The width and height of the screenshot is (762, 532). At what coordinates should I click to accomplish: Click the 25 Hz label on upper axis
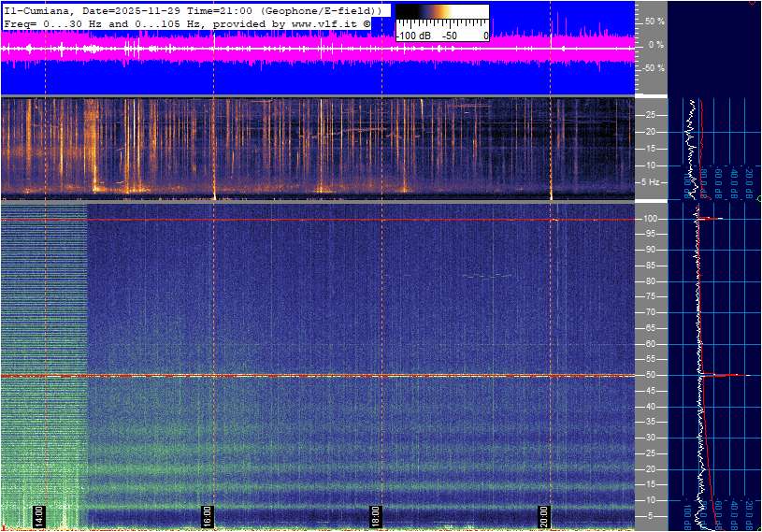[651, 115]
